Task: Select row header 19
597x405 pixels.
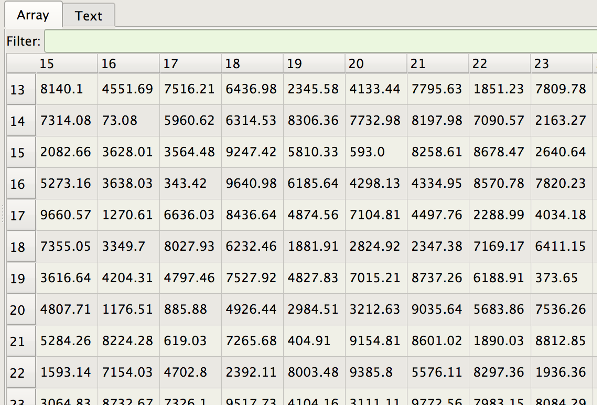Action: point(21,278)
